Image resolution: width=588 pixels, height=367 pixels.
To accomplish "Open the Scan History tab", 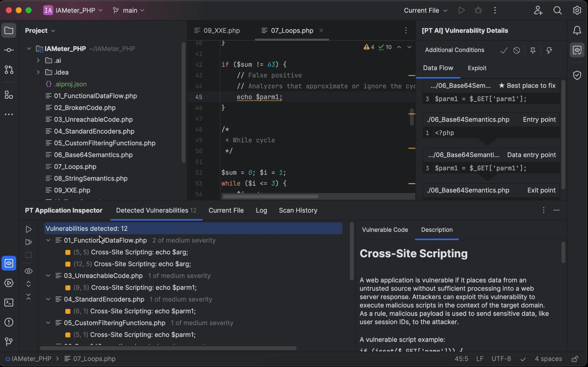I will [x=298, y=210].
